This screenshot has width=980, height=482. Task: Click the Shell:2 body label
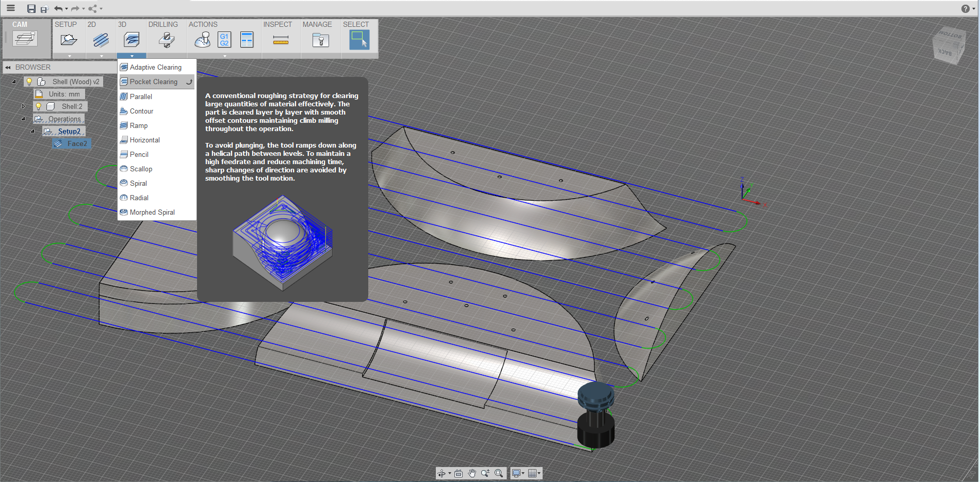72,106
